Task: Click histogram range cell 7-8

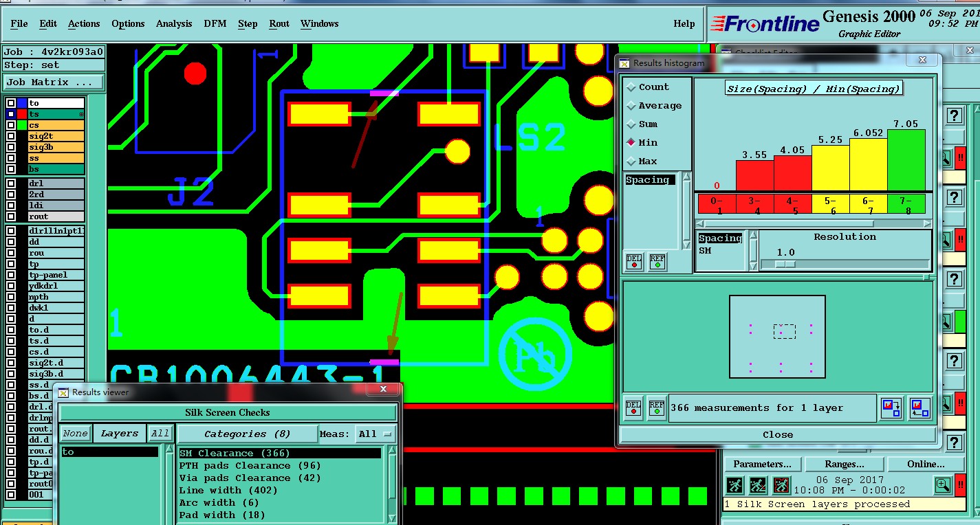Action: [x=906, y=204]
